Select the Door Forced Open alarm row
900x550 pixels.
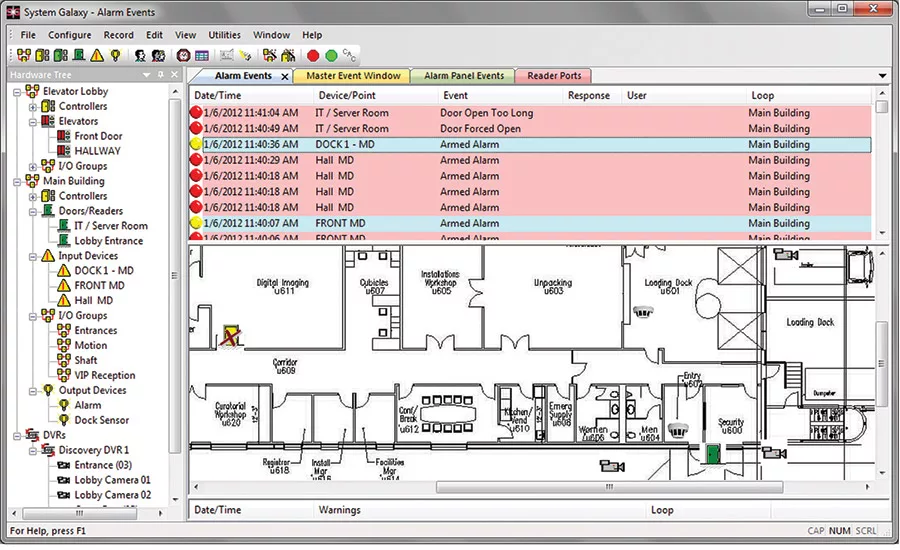pyautogui.click(x=530, y=129)
